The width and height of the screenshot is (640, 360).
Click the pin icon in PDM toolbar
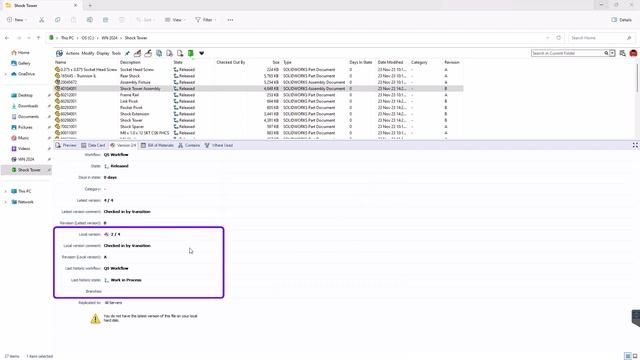click(127, 53)
